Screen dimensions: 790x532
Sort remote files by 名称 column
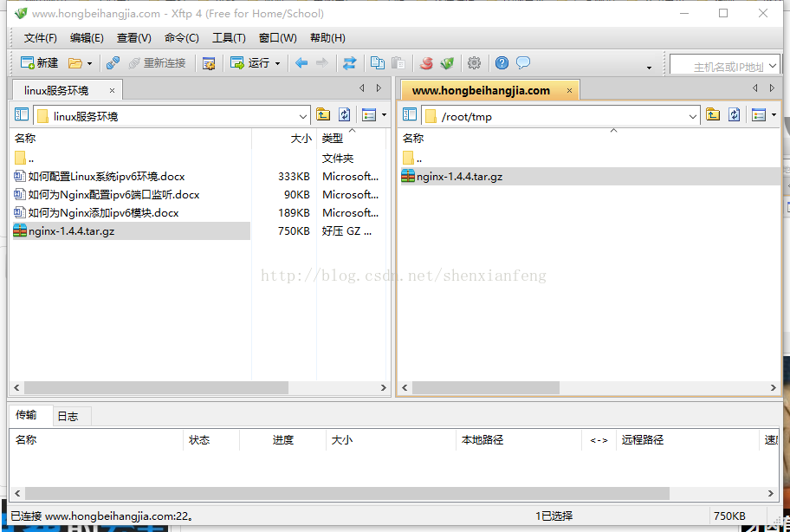click(x=588, y=138)
